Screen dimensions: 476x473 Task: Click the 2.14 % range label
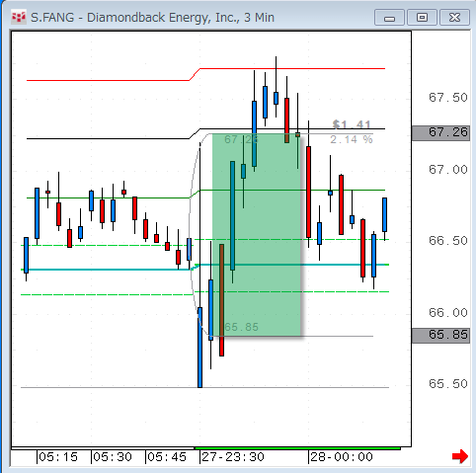[x=352, y=139]
